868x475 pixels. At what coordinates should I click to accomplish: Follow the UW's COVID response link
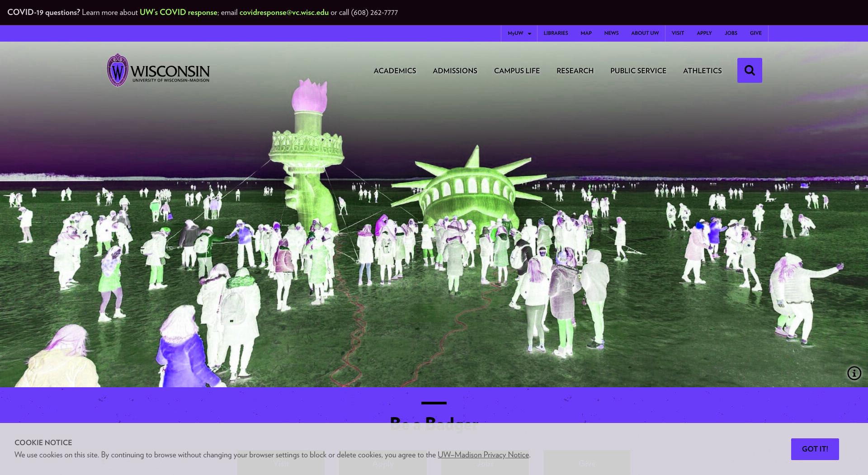click(178, 12)
